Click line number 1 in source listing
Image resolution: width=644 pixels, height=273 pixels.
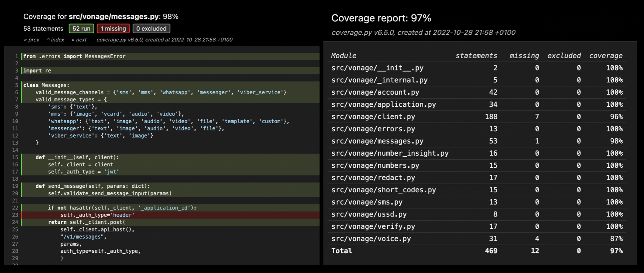[x=16, y=56]
